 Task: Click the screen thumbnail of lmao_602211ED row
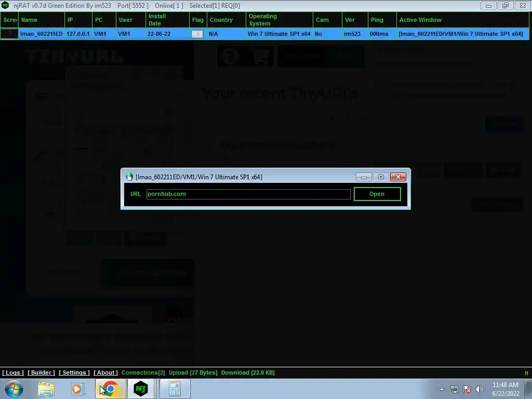(9, 34)
